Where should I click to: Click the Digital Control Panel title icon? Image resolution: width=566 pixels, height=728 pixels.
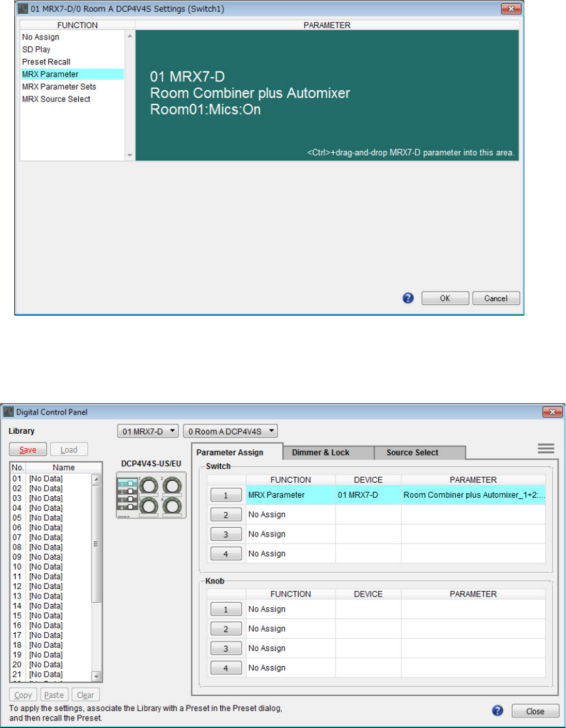pyautogui.click(x=8, y=412)
